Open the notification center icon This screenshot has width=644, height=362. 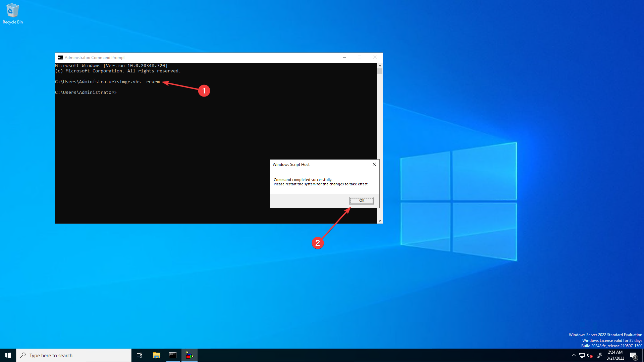633,355
